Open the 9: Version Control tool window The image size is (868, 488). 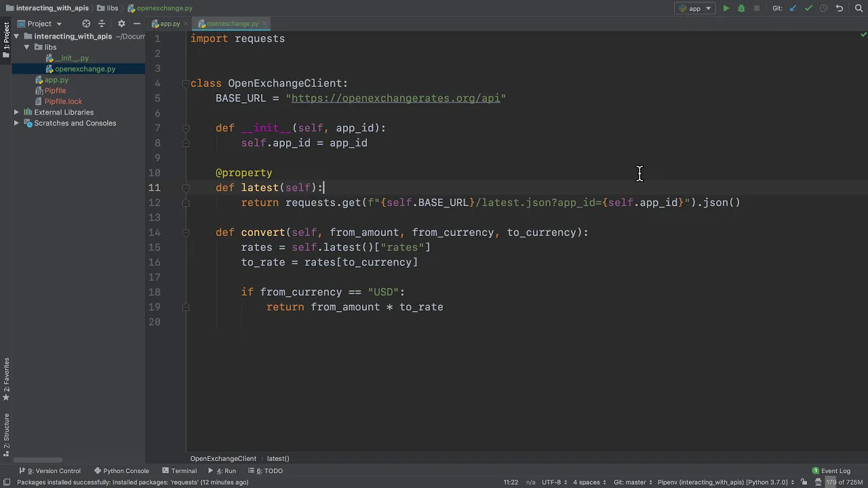(x=50, y=470)
